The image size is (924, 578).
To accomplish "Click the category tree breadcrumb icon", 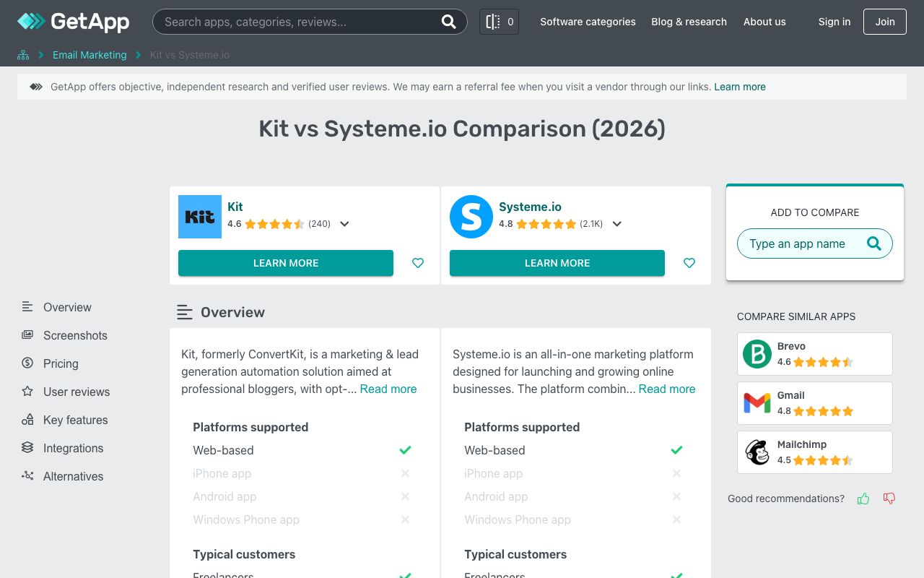I will coord(23,55).
